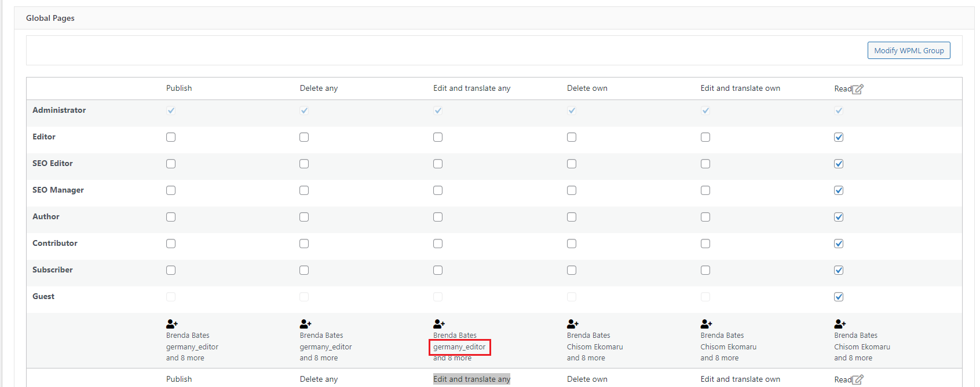Click the Modify WPML Group button
Screen dimensions: 980x387
[909, 50]
